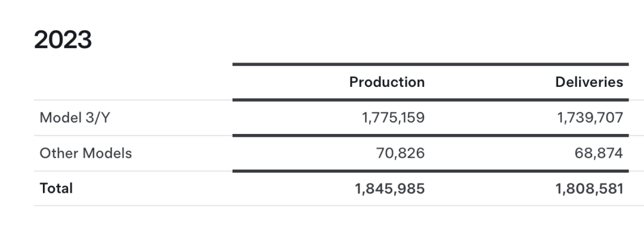Click the empty area right of the 2023 heading
This screenshot has width=644, height=225.
pyautogui.click(x=366, y=40)
